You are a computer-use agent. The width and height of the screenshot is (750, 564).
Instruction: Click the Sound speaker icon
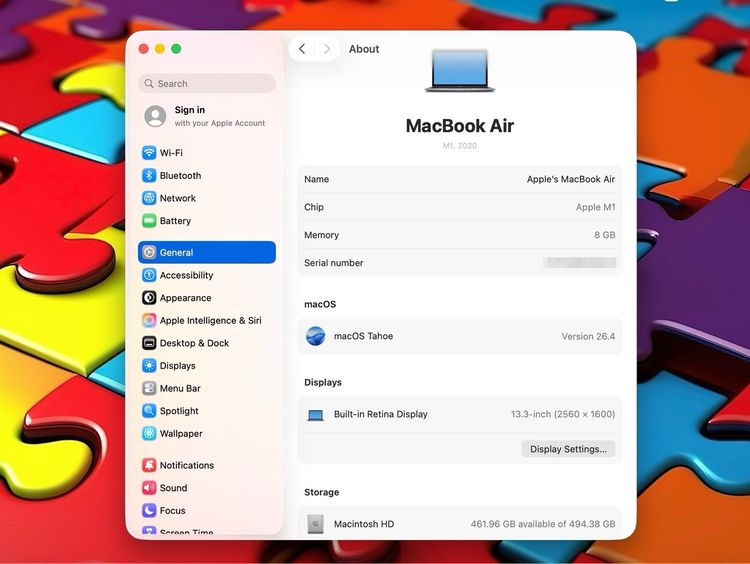[x=149, y=487]
